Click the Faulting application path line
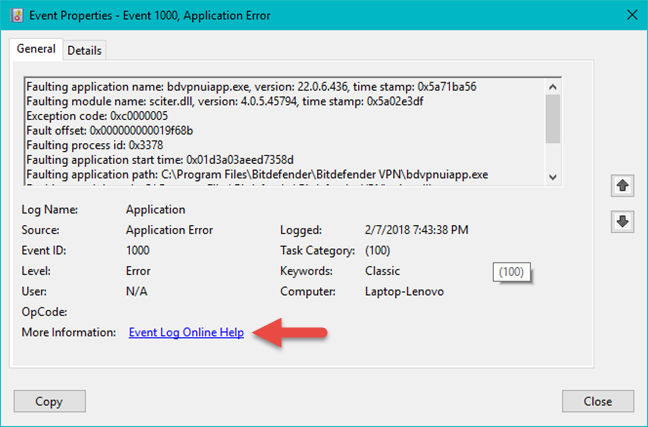The width and height of the screenshot is (648, 427). coord(257,174)
